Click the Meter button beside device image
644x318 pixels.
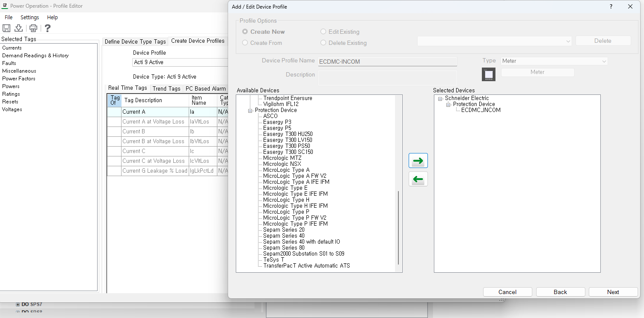pyautogui.click(x=537, y=72)
